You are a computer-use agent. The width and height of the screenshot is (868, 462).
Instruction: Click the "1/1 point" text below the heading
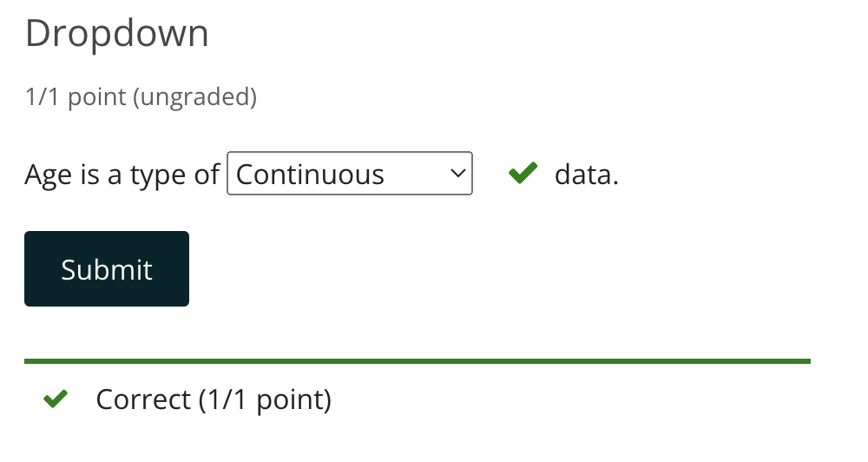(x=76, y=97)
